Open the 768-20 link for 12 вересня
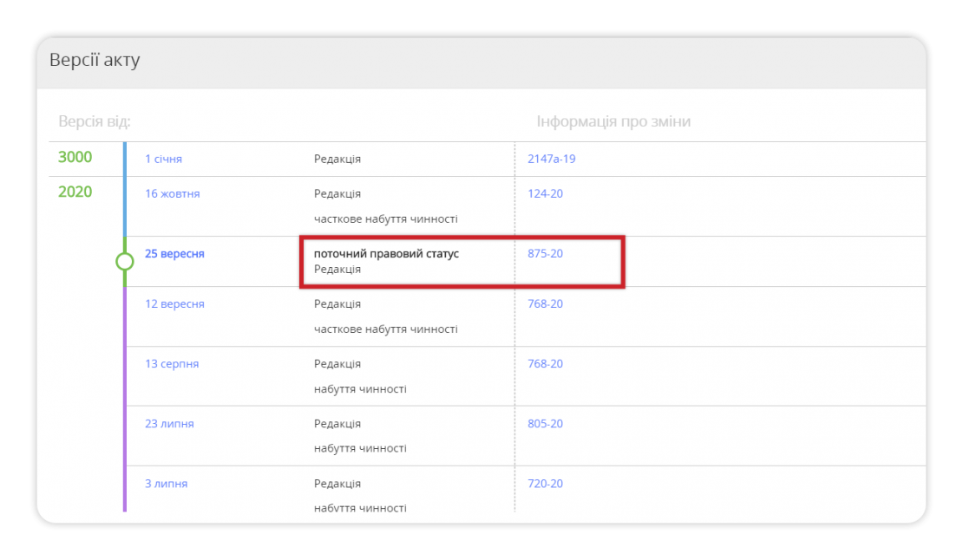This screenshot has height=560, width=963. click(x=545, y=303)
